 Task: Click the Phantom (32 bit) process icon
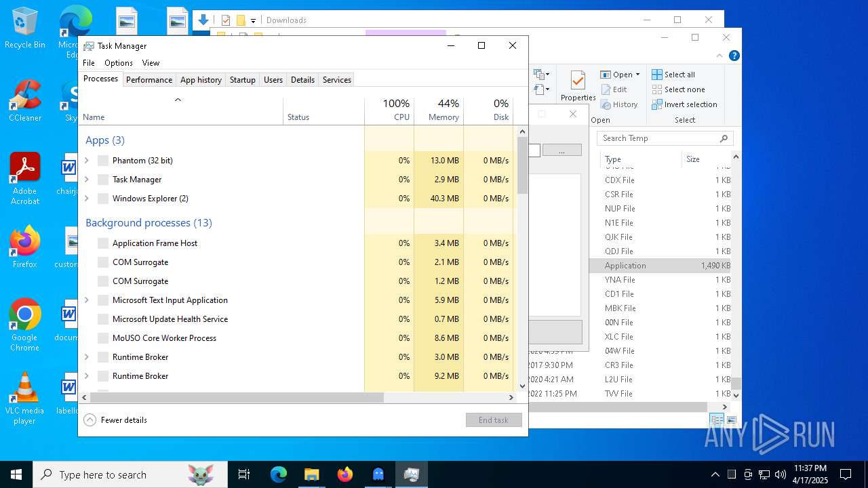(x=103, y=161)
